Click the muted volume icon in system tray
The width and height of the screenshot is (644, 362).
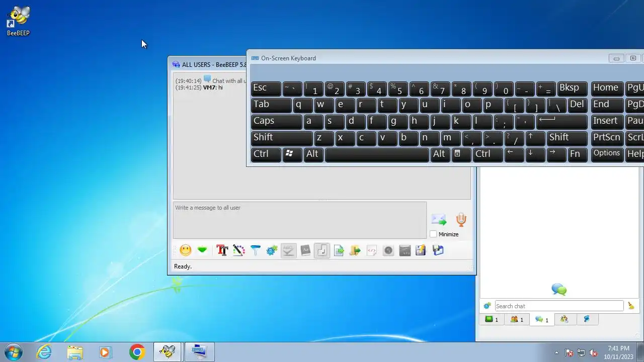click(593, 352)
